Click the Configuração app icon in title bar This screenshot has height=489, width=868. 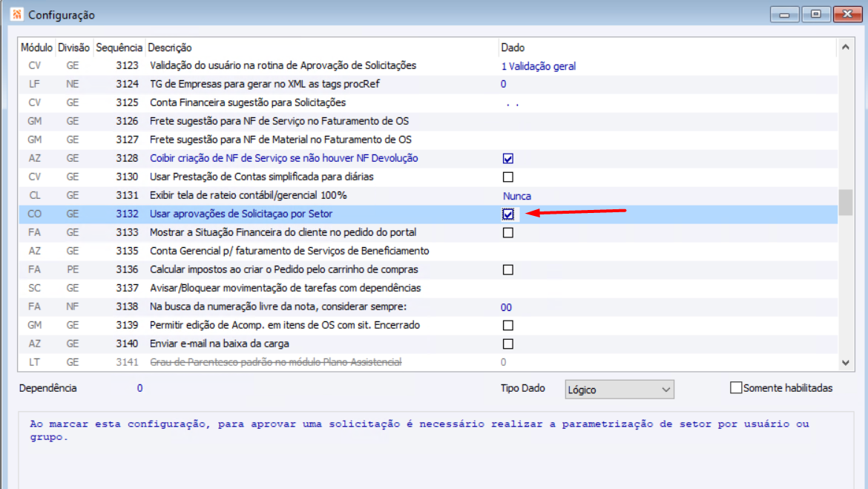pos(16,14)
